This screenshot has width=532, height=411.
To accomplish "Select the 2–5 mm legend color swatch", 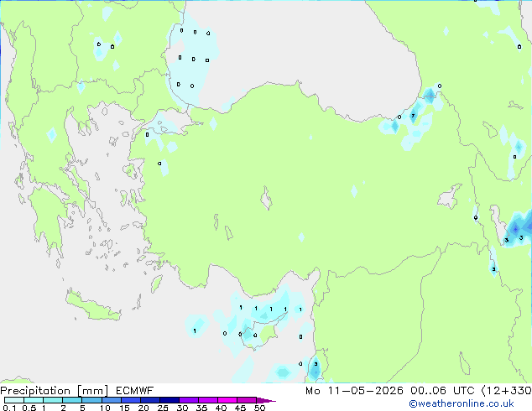I will 72,400.
